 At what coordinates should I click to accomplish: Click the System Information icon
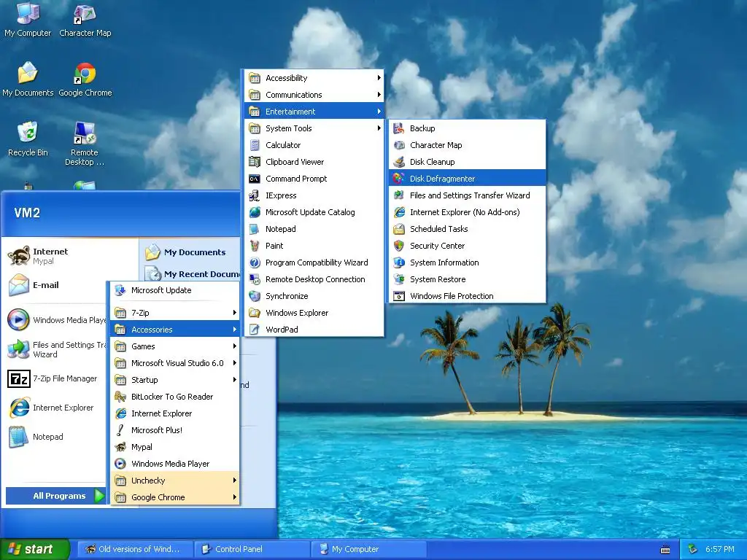coord(399,262)
